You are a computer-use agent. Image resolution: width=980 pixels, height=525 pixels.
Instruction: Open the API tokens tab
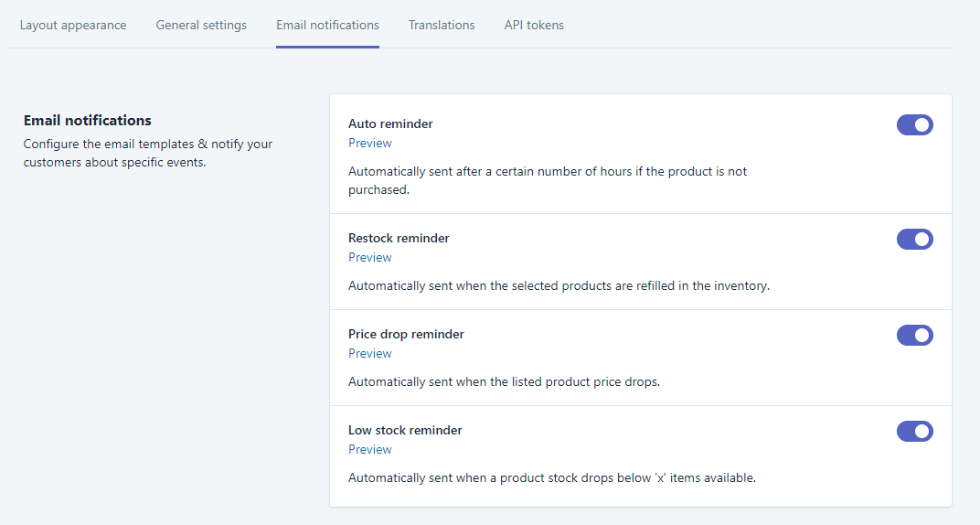pyautogui.click(x=534, y=25)
